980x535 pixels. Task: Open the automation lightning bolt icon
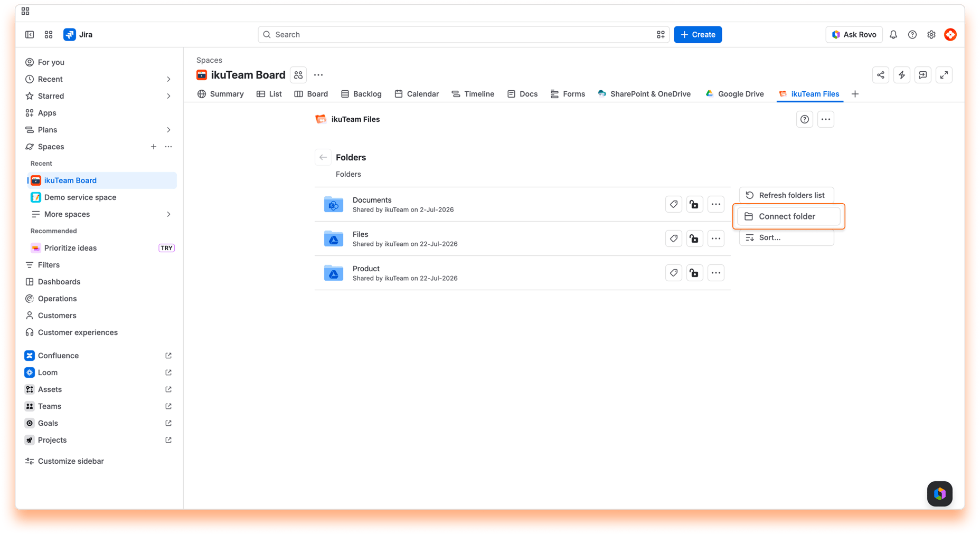[x=902, y=75]
